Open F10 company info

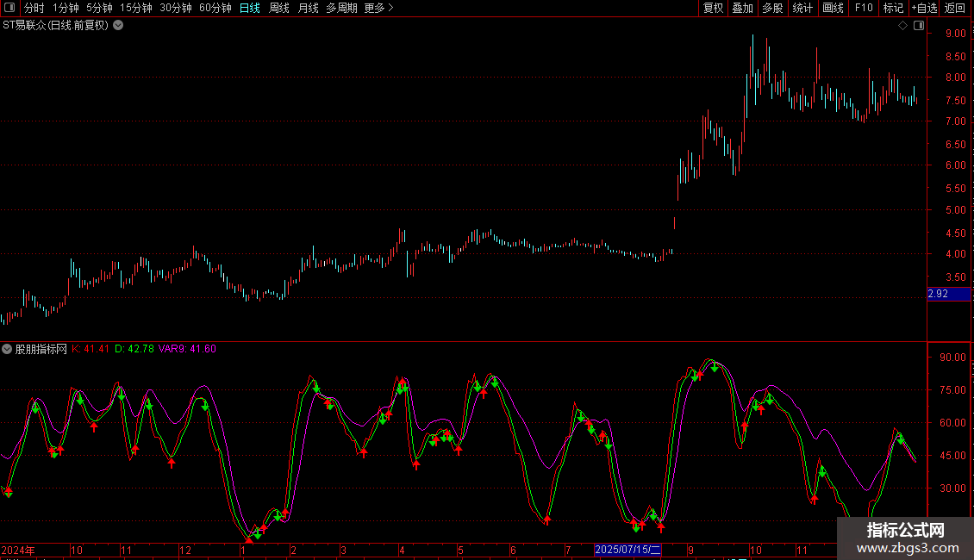coord(864,8)
